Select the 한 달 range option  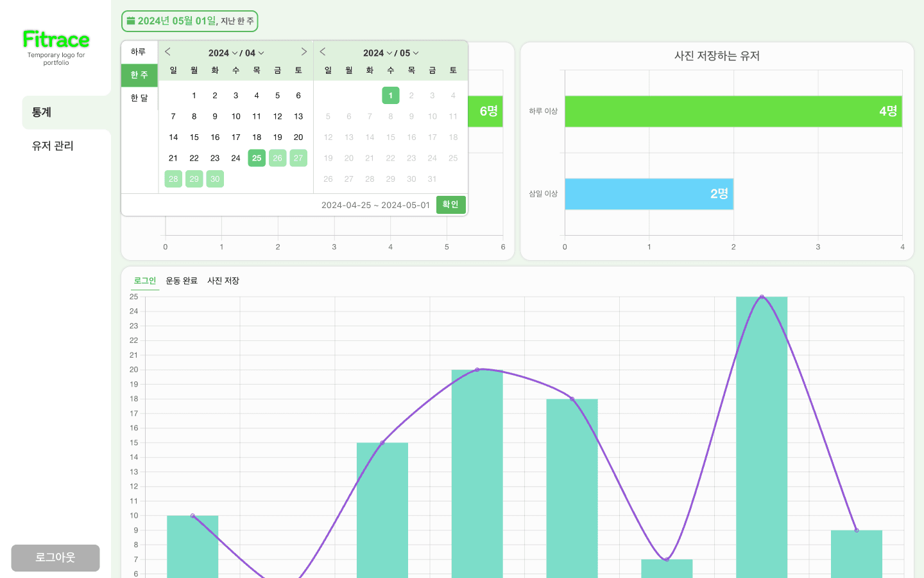(139, 98)
